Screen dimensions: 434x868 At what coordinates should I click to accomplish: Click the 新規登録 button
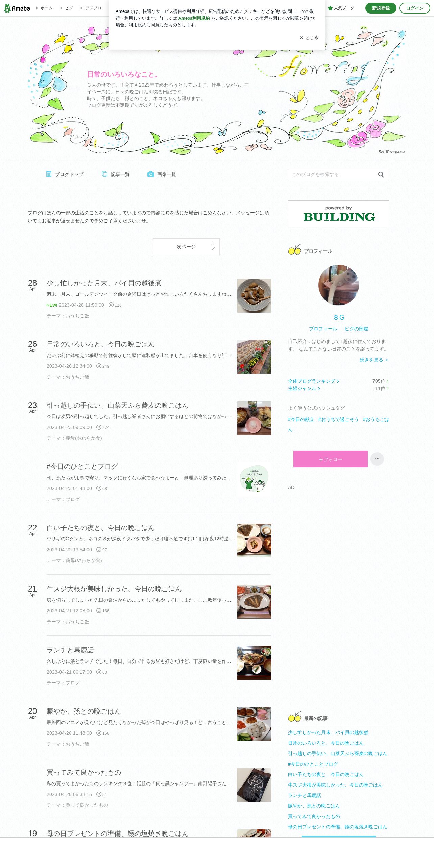tap(381, 8)
